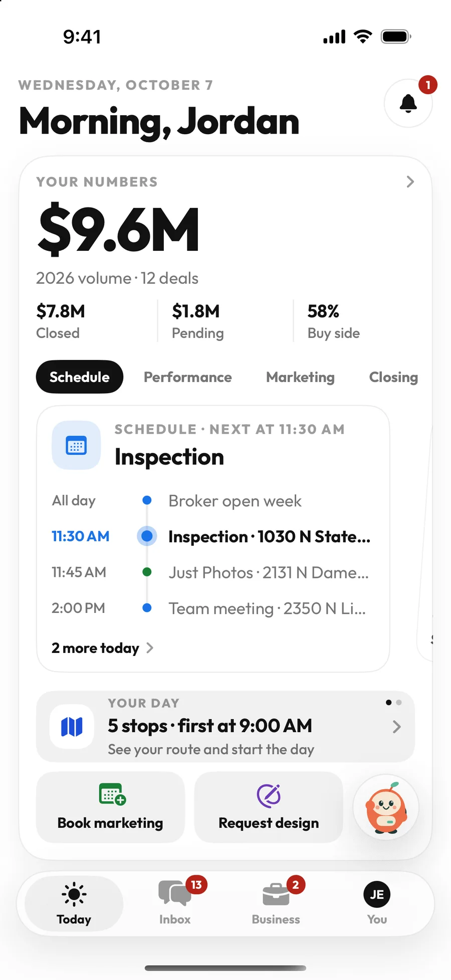Open Your Day route chevron
Screen dimensions: 451x980
click(396, 727)
